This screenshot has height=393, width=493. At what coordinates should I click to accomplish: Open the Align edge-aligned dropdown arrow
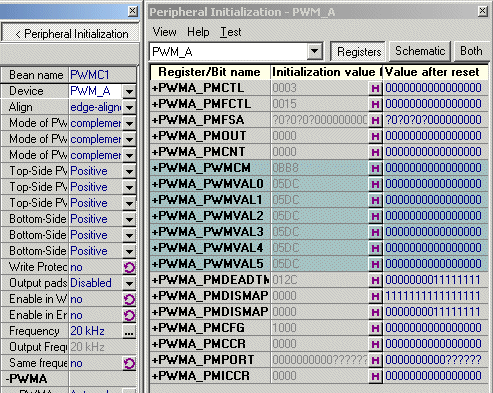point(129,107)
